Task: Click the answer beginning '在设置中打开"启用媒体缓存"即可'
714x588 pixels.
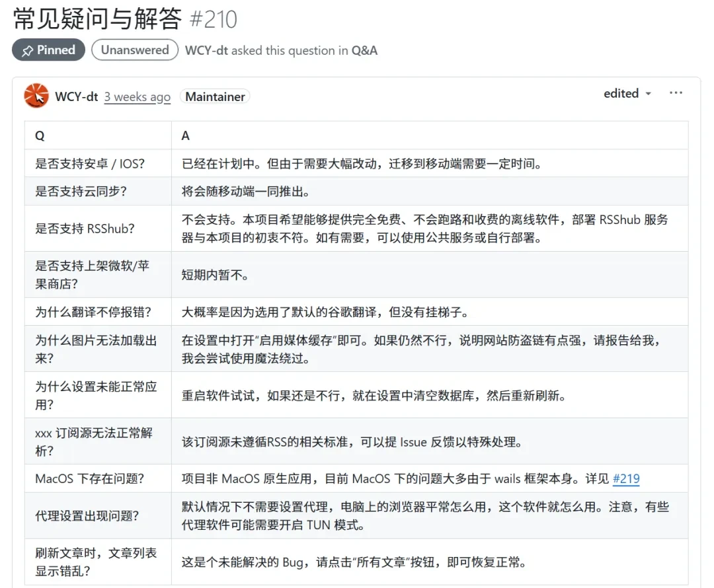Action: tap(421, 349)
